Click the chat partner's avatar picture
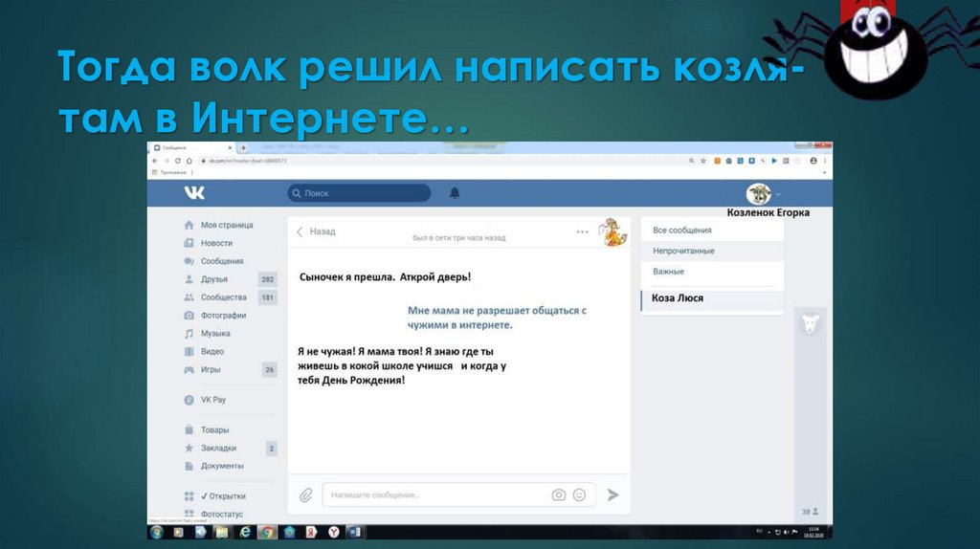Image resolution: width=980 pixels, height=549 pixels. coord(612,231)
